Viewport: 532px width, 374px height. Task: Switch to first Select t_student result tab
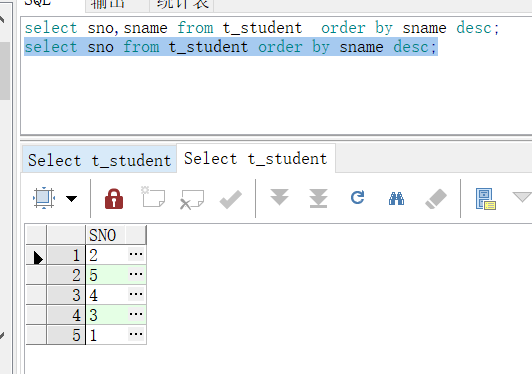point(99,160)
